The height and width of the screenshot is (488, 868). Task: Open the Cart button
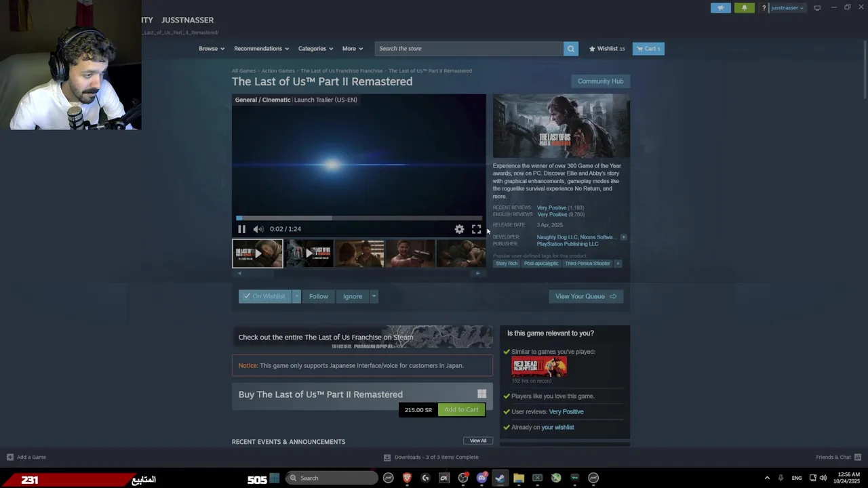(x=648, y=49)
